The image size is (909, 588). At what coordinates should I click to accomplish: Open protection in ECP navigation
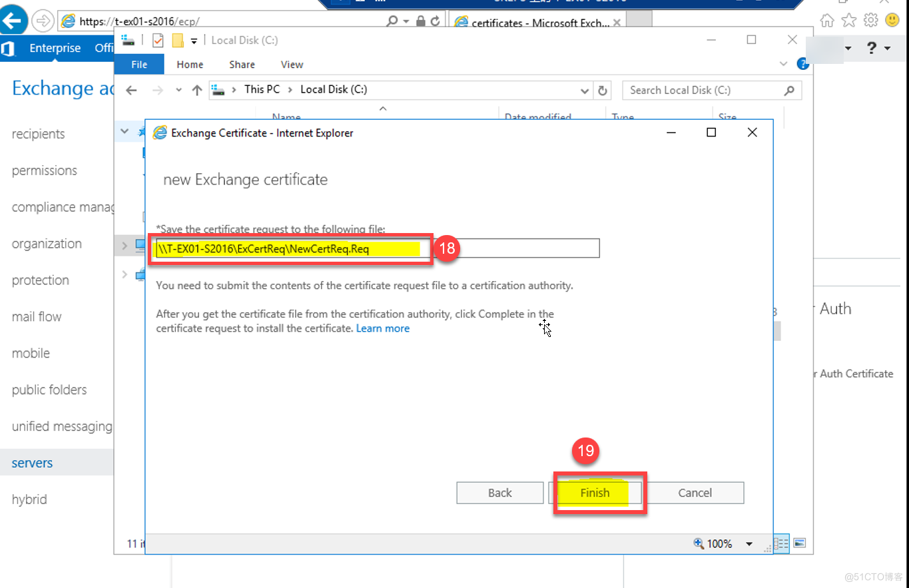40,280
